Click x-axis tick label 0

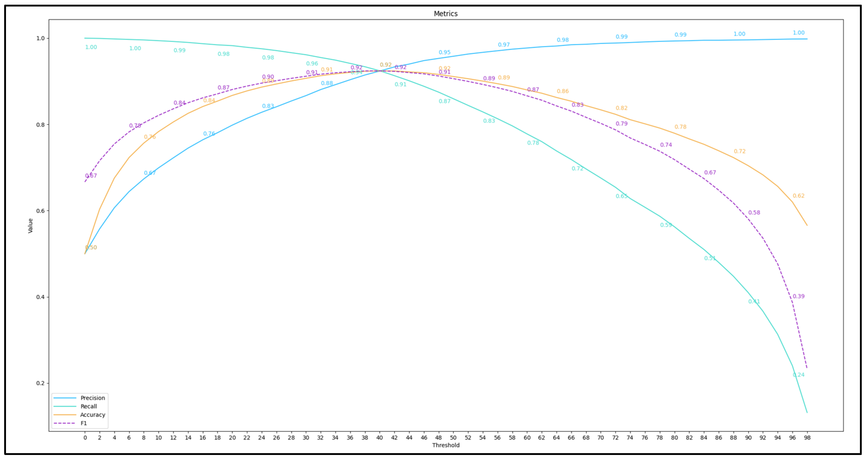(x=85, y=438)
